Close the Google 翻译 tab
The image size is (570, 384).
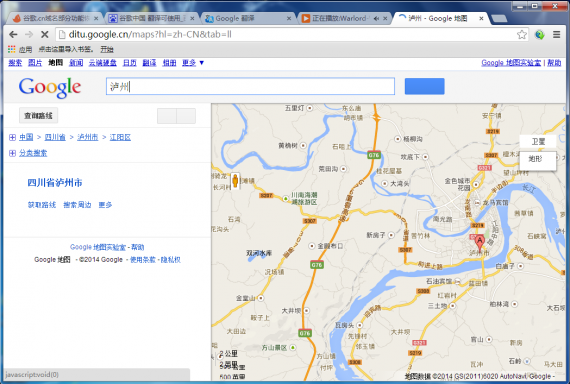click(289, 18)
